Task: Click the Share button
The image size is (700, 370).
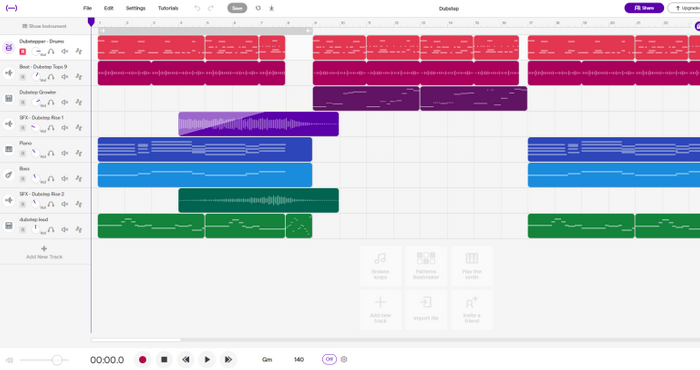Action: pos(644,8)
